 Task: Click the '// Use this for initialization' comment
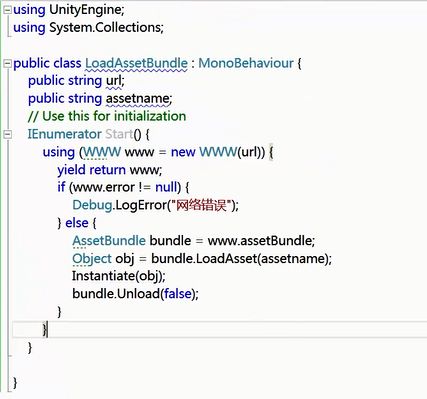pyautogui.click(x=107, y=116)
